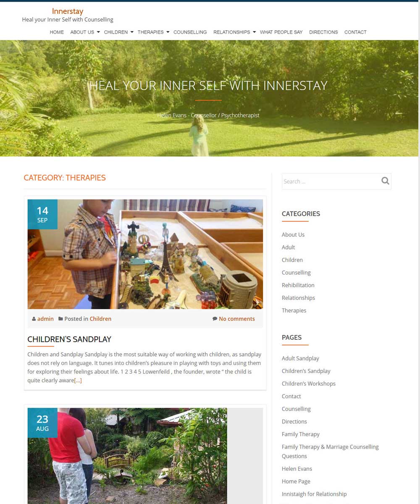
Task: Click into the Search input field
Action: tap(331, 181)
